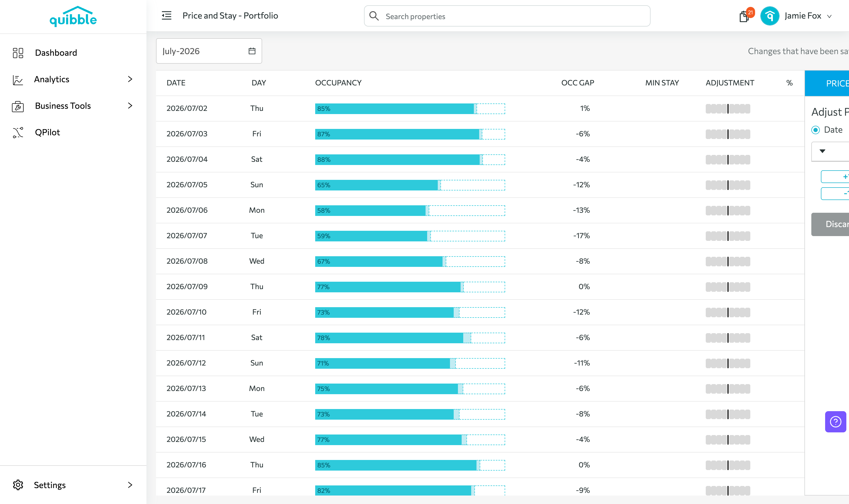
Task: Open the purple help question icon
Action: coord(835,422)
